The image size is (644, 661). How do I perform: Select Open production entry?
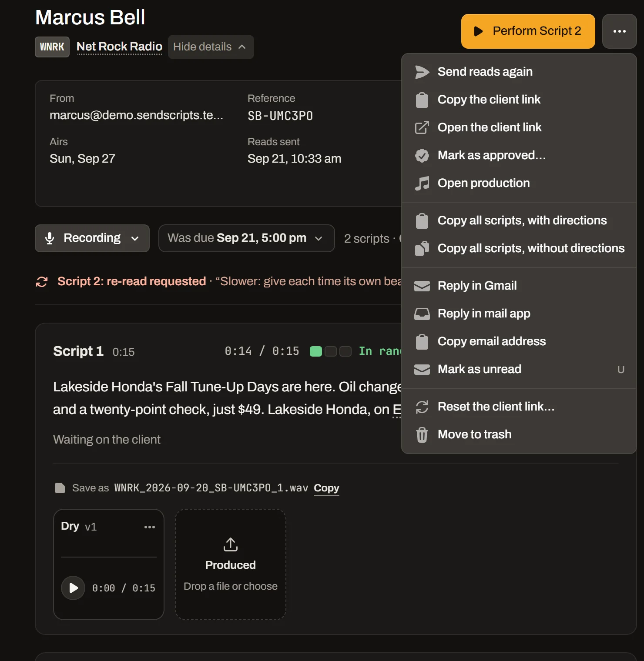click(519, 183)
